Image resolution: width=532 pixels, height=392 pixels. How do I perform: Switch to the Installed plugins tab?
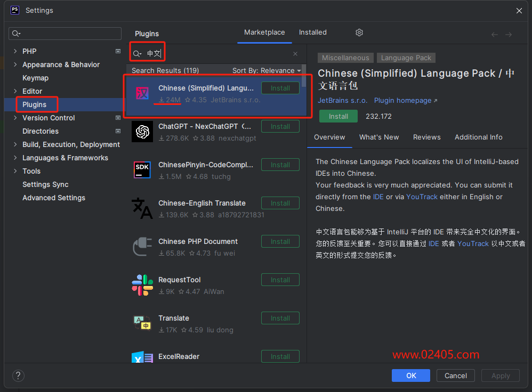click(x=312, y=32)
